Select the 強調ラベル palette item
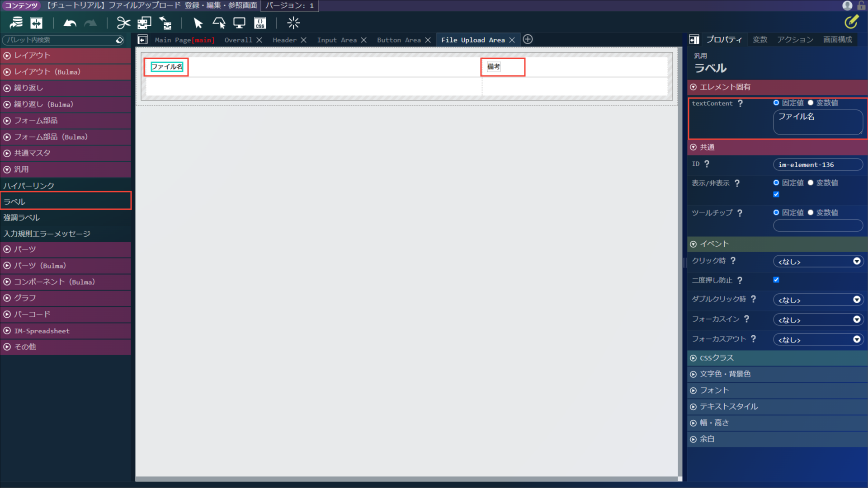Viewport: 868px width, 488px height. coord(66,218)
